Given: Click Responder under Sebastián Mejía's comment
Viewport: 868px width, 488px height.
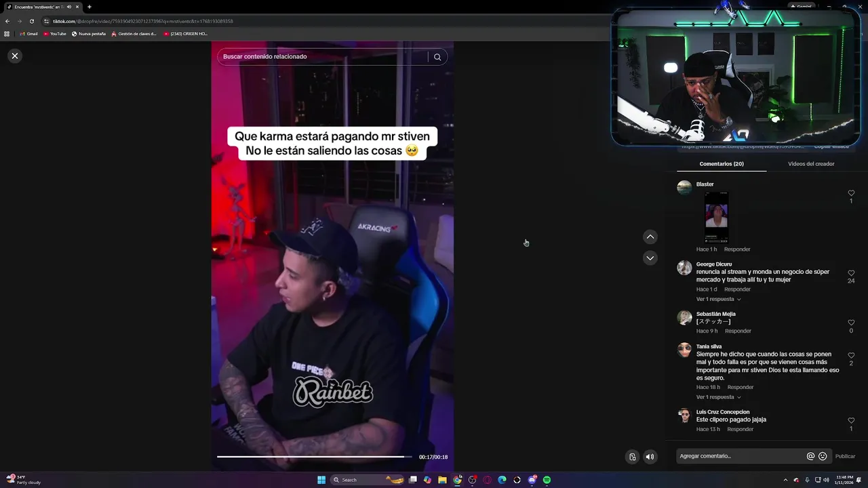Looking at the screenshot, I should coord(738,331).
